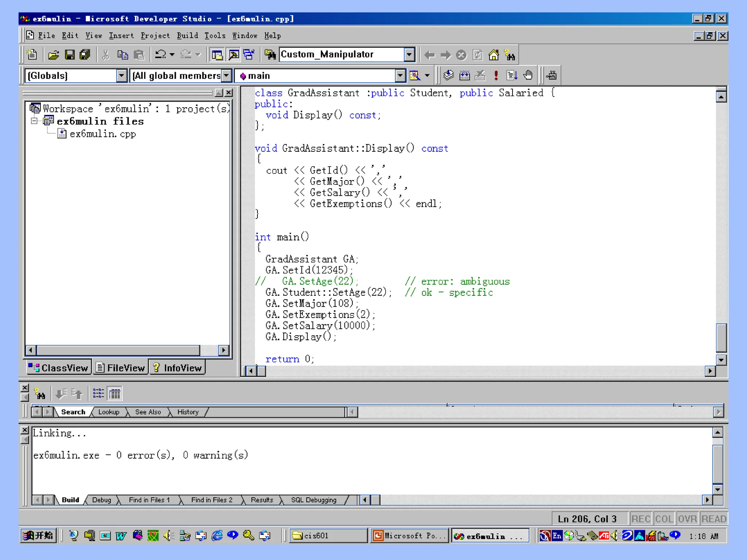
Task: Click the Cut scissors icon
Action: (106, 55)
